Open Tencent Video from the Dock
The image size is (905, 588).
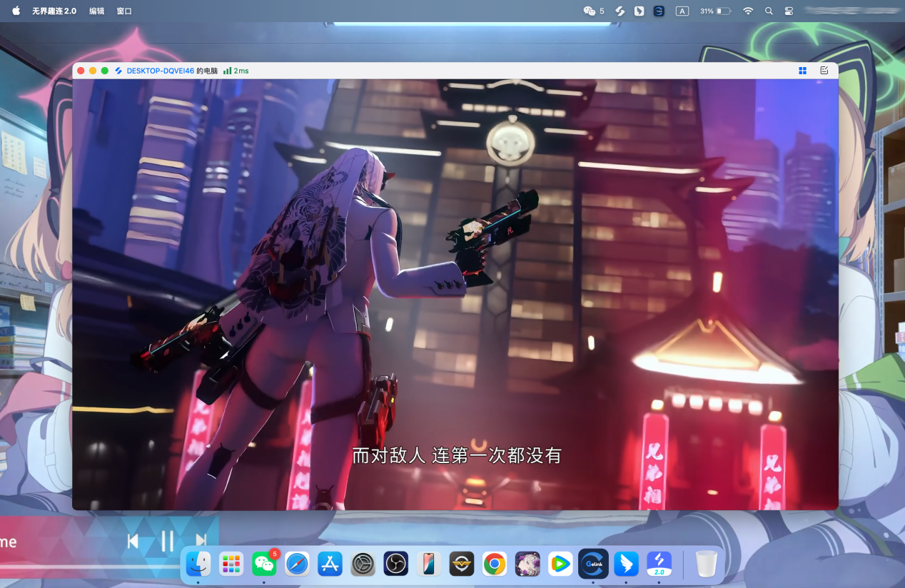pos(560,564)
